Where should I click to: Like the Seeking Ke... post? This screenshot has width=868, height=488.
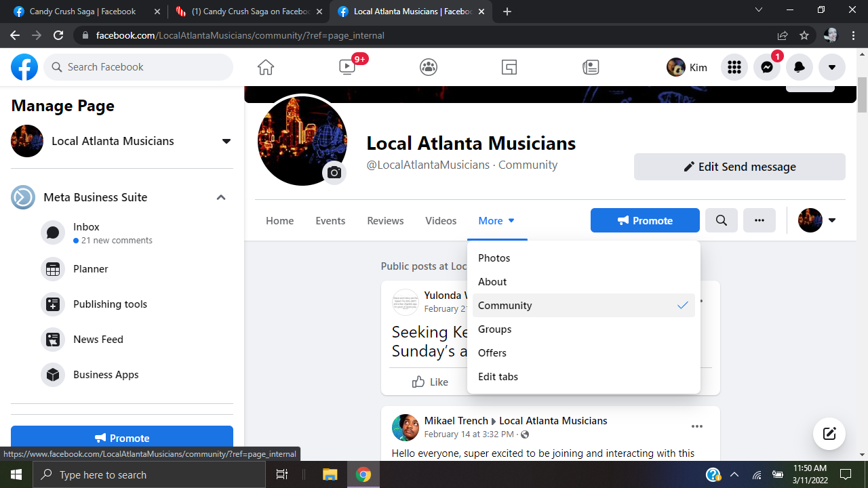pyautogui.click(x=430, y=382)
